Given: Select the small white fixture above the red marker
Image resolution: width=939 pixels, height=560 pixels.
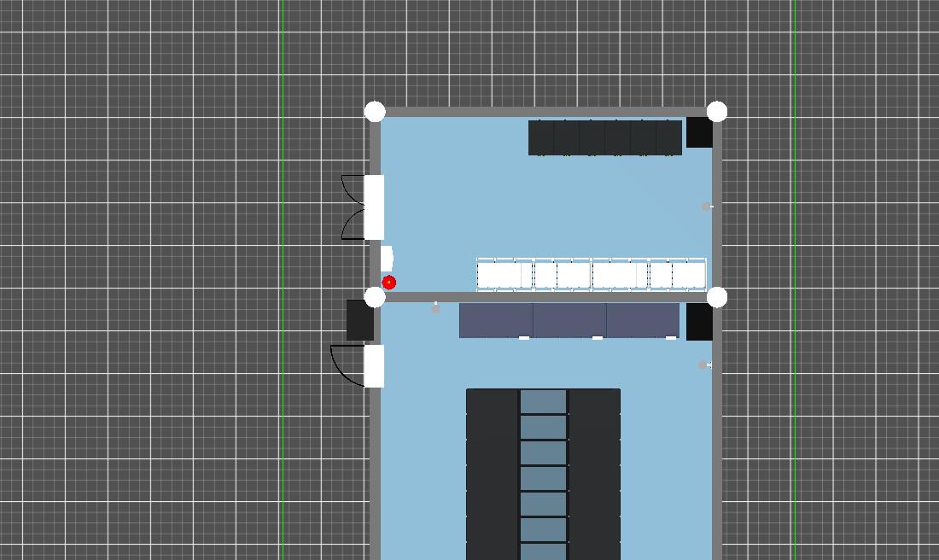Looking at the screenshot, I should coord(387,258).
